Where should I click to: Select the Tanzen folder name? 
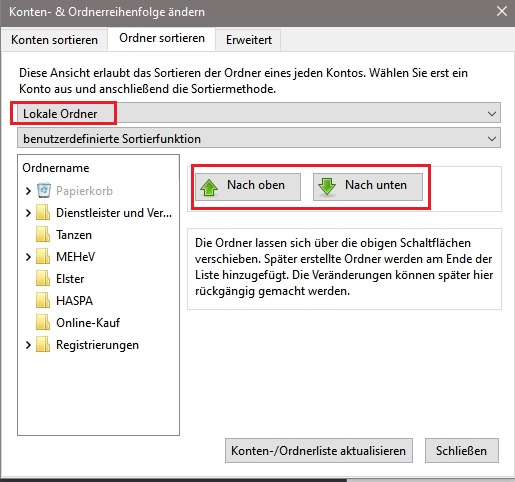[74, 235]
